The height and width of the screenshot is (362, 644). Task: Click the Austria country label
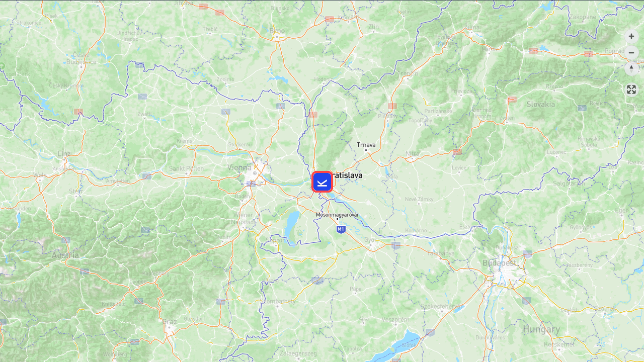pyautogui.click(x=65, y=255)
